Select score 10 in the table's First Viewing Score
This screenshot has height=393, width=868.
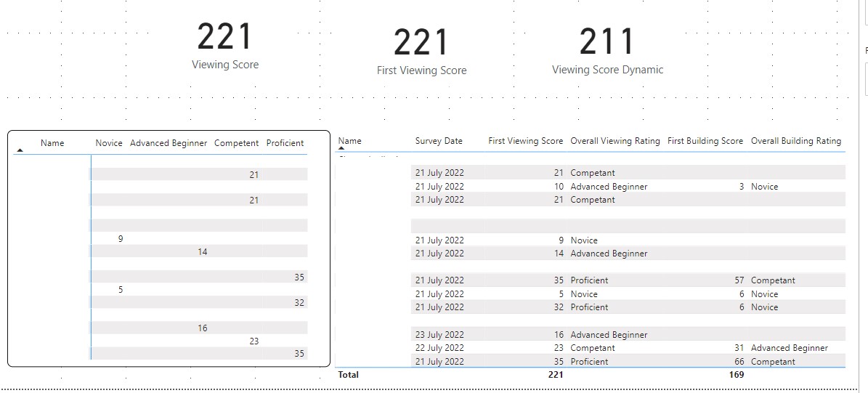(x=559, y=187)
